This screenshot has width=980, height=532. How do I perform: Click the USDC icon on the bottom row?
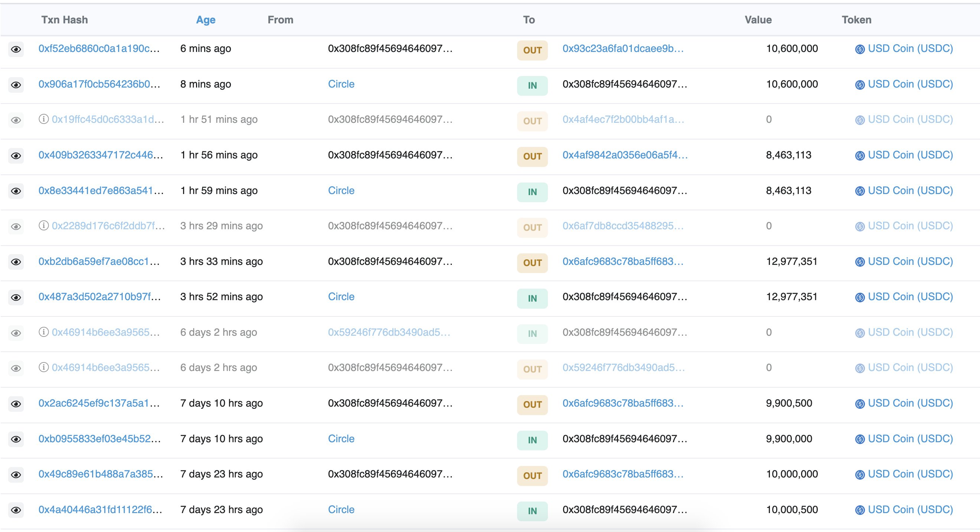click(860, 510)
